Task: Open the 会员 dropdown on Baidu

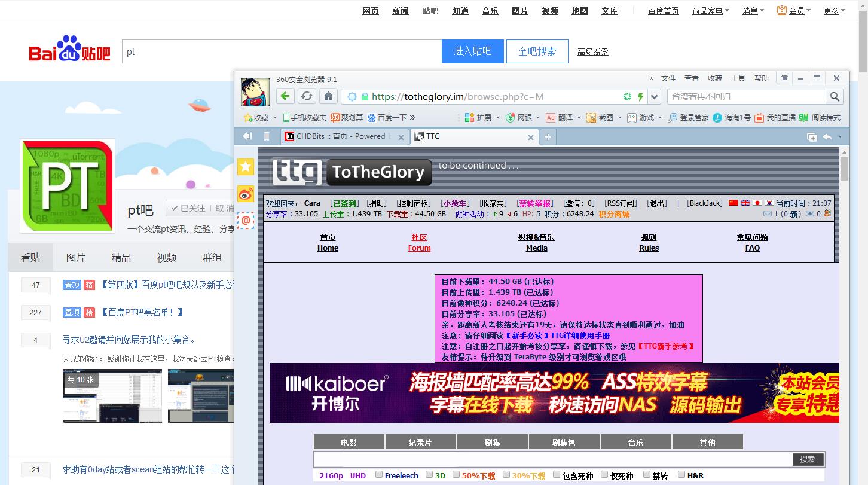Action: pos(794,11)
